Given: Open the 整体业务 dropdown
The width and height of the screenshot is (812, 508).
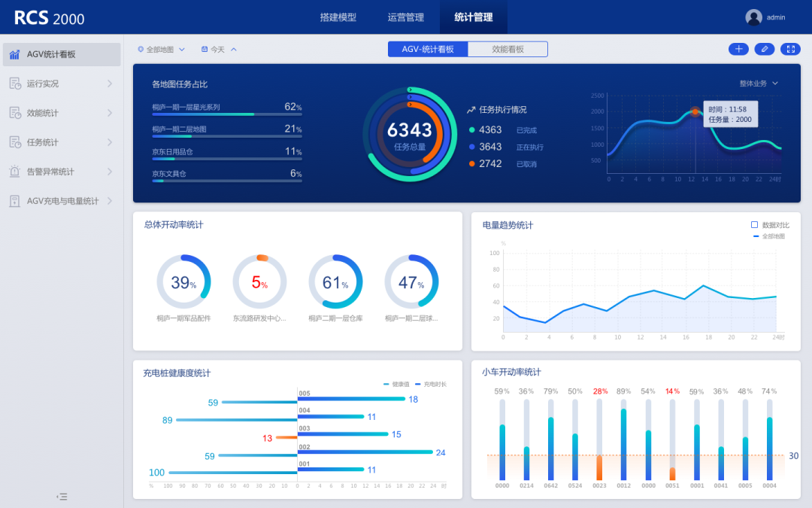Looking at the screenshot, I should coord(758,84).
